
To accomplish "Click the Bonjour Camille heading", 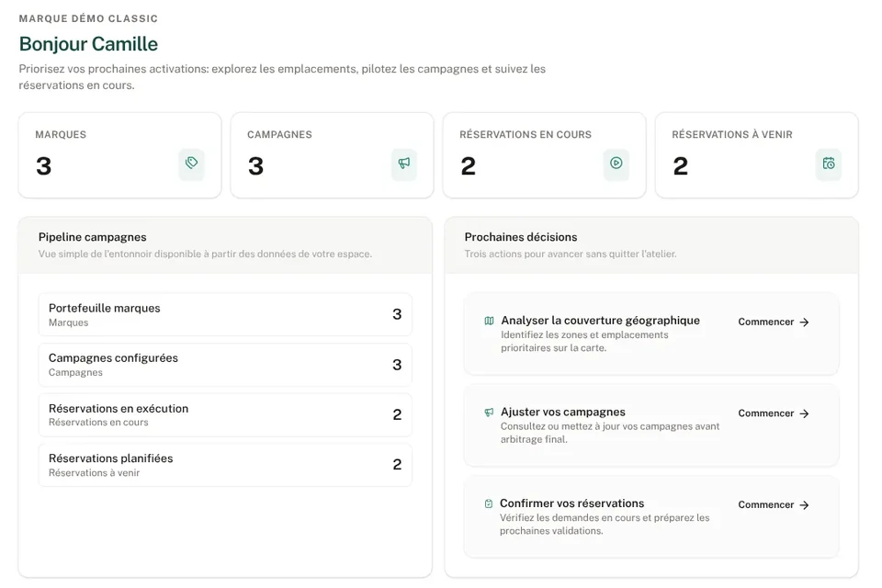I will coord(88,44).
